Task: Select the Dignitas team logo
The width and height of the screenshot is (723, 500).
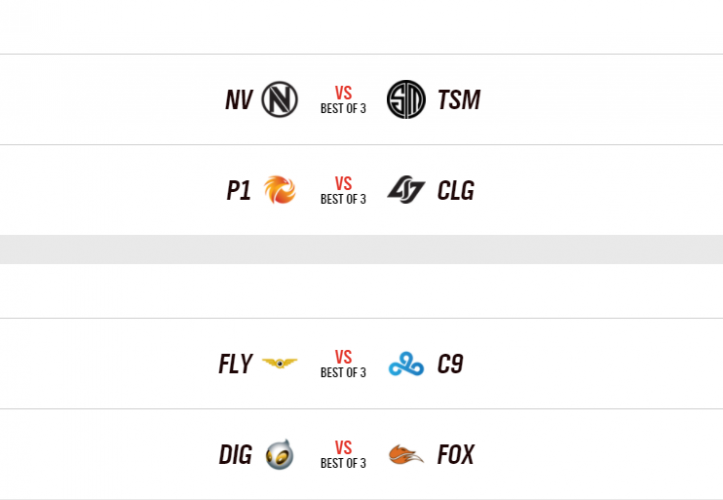Action: click(x=279, y=455)
